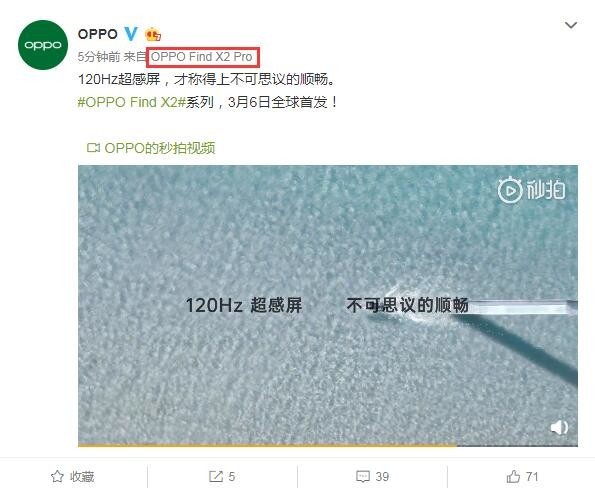Mute the video with speaker icon
The height and width of the screenshot is (495, 595).
coord(559,427)
